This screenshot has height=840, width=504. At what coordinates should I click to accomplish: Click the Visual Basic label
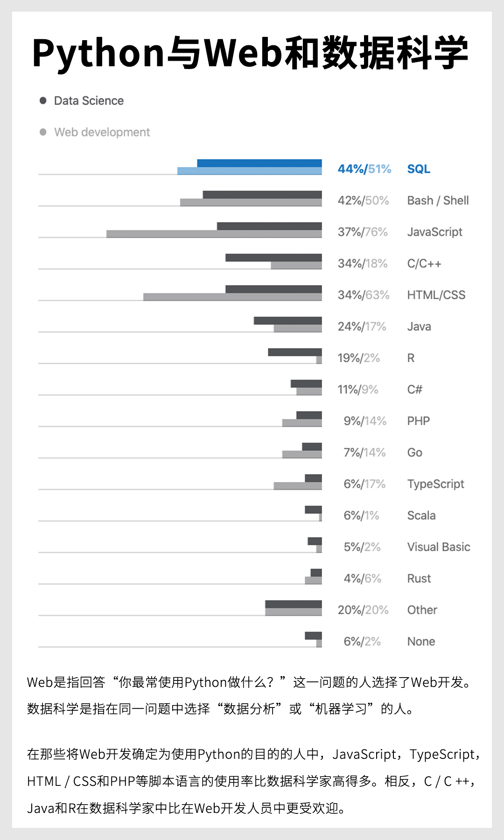(x=439, y=547)
